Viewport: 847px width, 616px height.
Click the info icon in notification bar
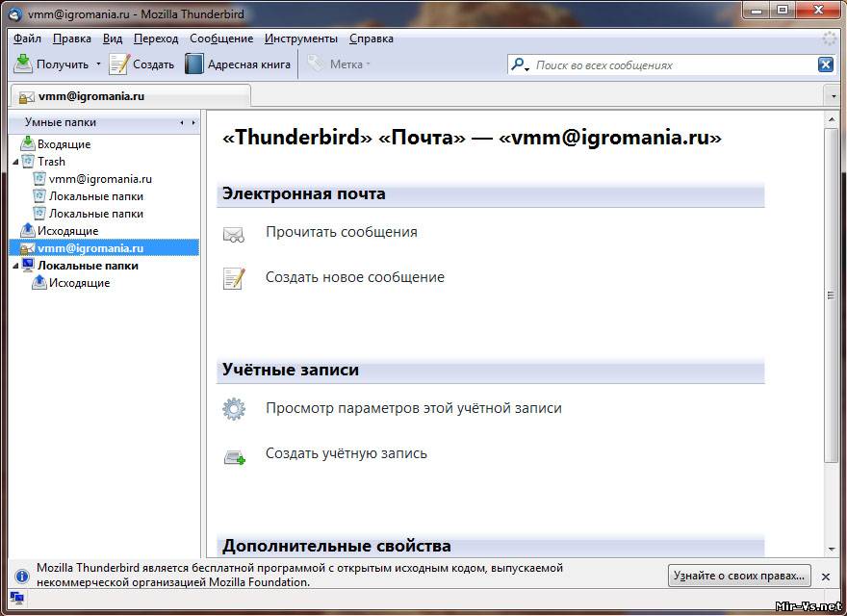21,576
